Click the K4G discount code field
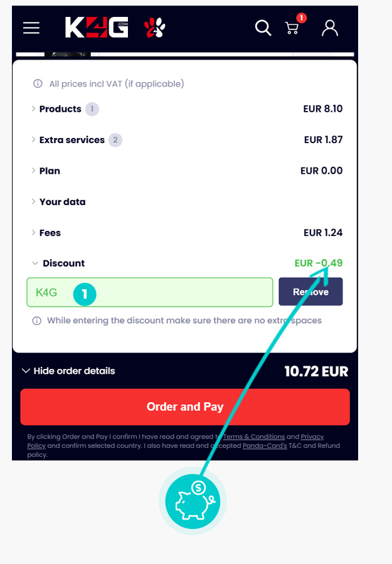 [150, 292]
